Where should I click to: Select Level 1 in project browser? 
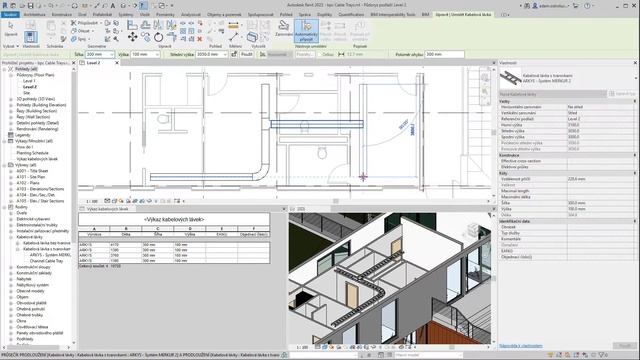click(x=29, y=81)
